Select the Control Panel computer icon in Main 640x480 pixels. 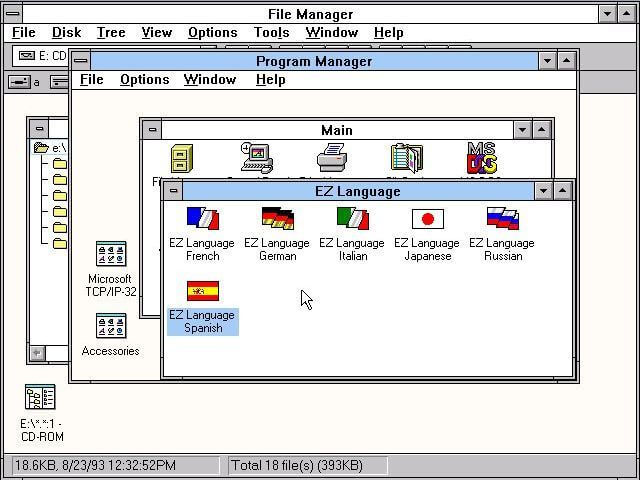(x=257, y=158)
